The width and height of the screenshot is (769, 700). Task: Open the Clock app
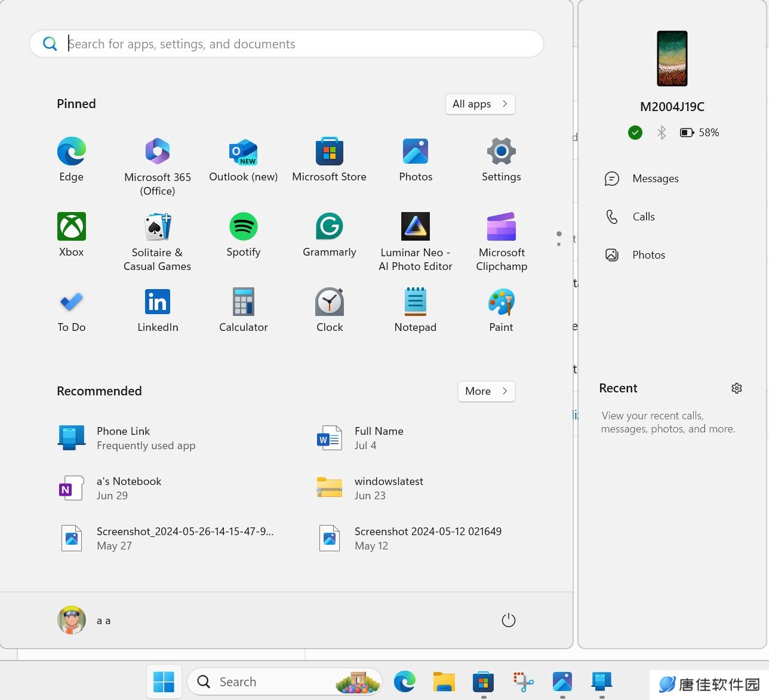pyautogui.click(x=330, y=310)
